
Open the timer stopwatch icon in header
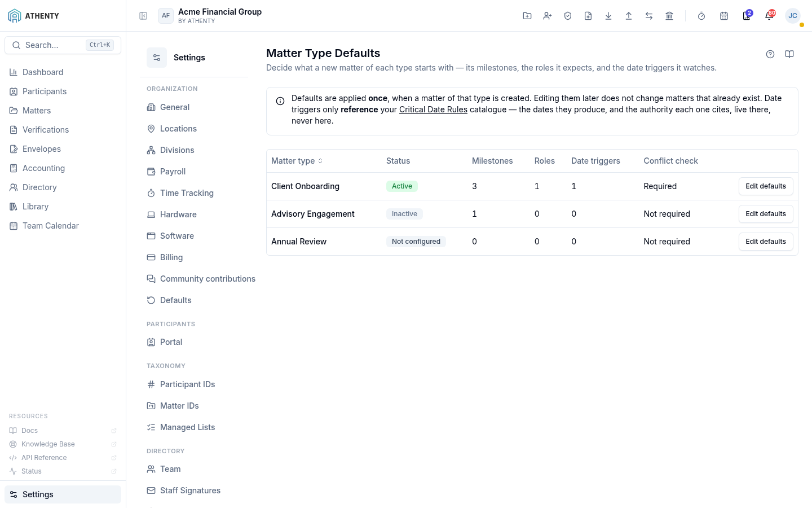701,16
